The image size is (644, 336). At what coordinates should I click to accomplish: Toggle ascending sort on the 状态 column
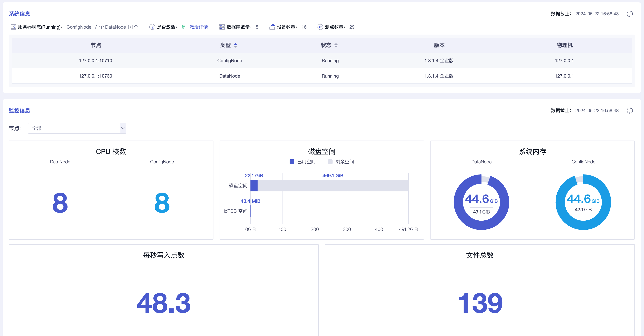point(336,44)
